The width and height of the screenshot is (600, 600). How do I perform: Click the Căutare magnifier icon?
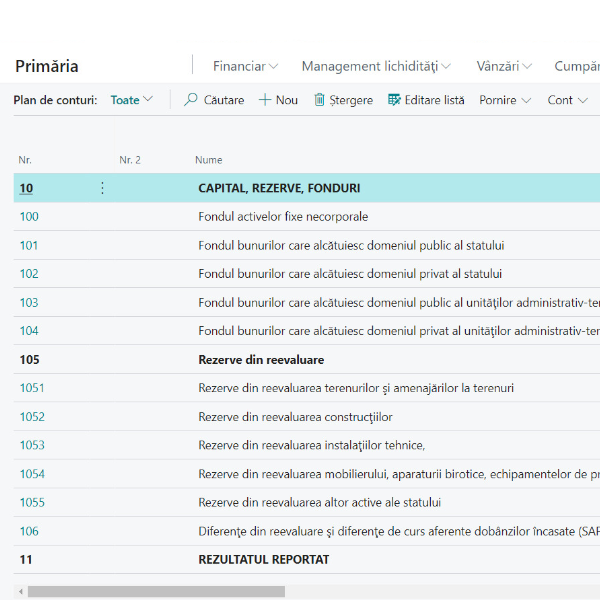(191, 100)
